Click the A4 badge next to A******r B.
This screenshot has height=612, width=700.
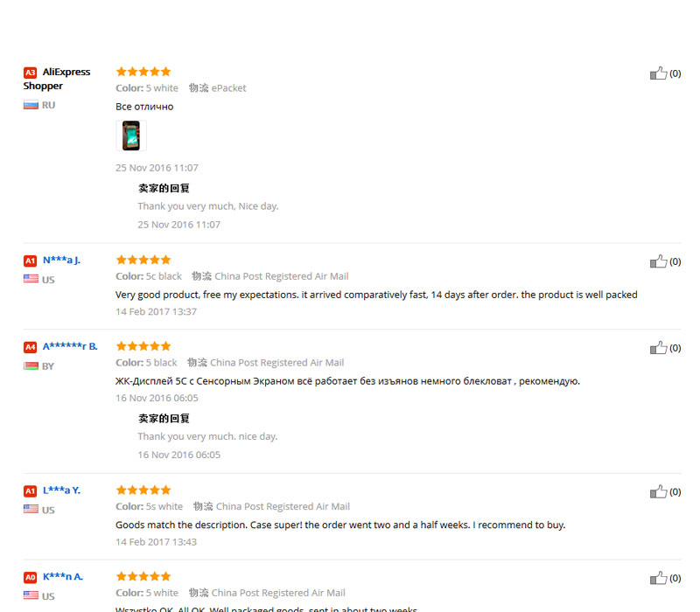pyautogui.click(x=30, y=347)
